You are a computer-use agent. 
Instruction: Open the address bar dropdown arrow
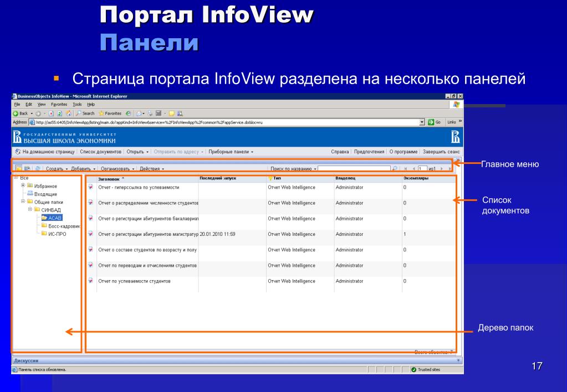422,122
